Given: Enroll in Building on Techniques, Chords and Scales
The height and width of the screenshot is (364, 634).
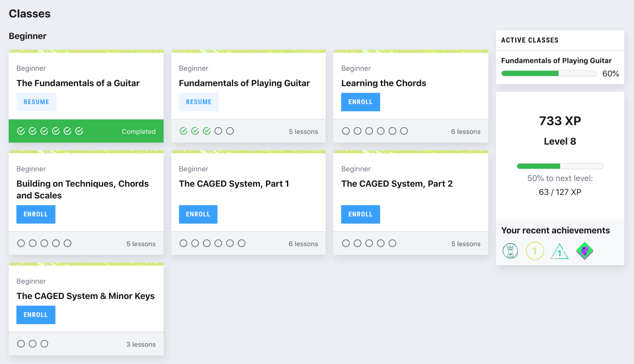Looking at the screenshot, I should 36,214.
